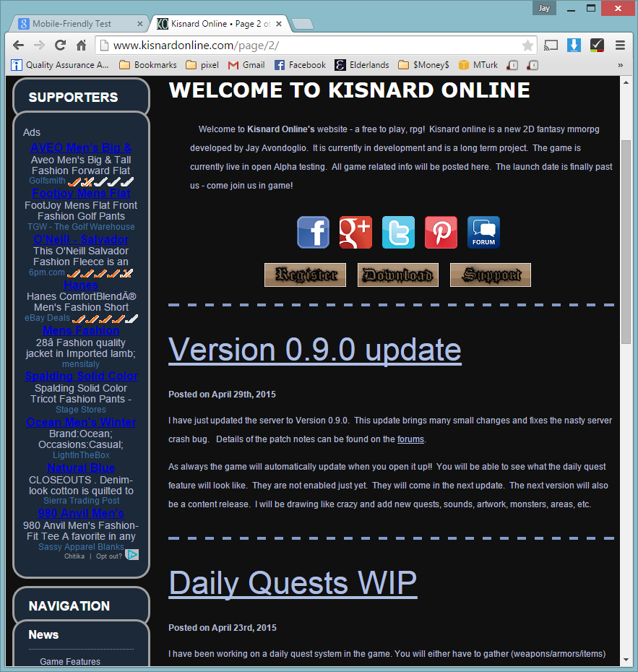The height and width of the screenshot is (672, 638).
Task: Open the Gmail bookmark
Action: point(246,65)
